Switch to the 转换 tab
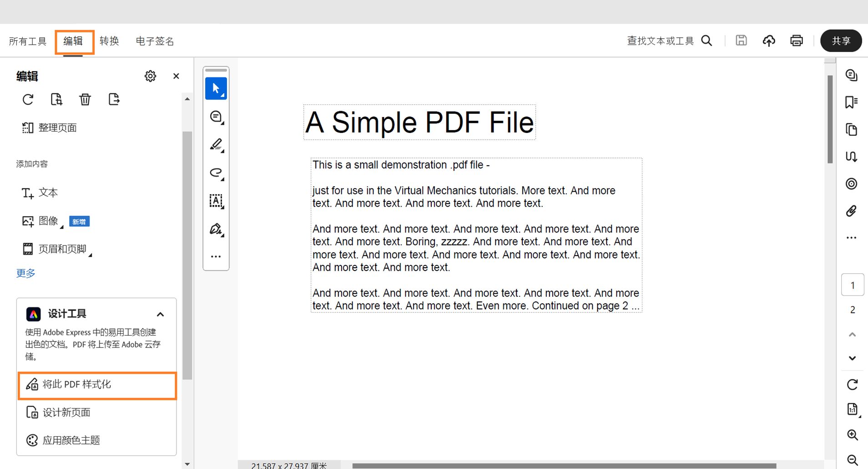868x469 pixels. tap(109, 41)
